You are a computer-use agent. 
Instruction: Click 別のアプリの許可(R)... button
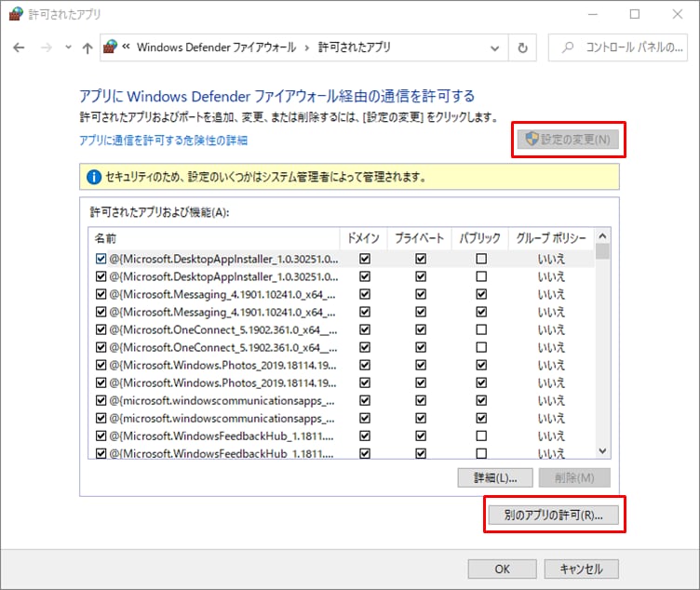[554, 515]
